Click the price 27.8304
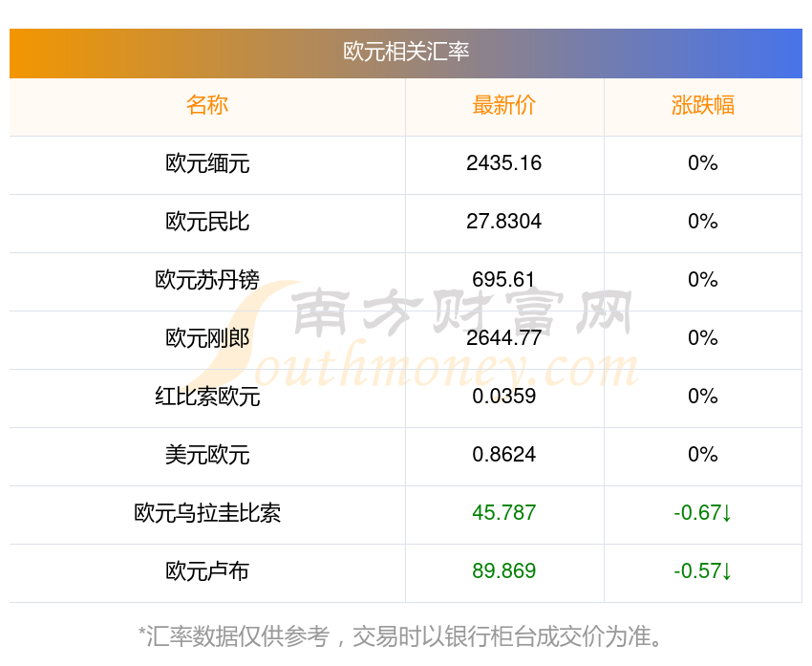812x666 pixels. [x=503, y=222]
